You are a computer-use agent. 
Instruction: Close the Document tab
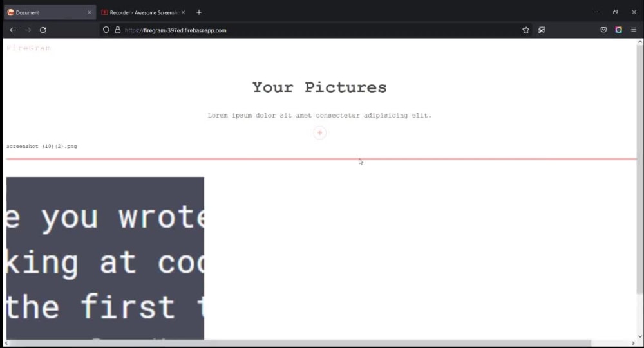tap(89, 12)
